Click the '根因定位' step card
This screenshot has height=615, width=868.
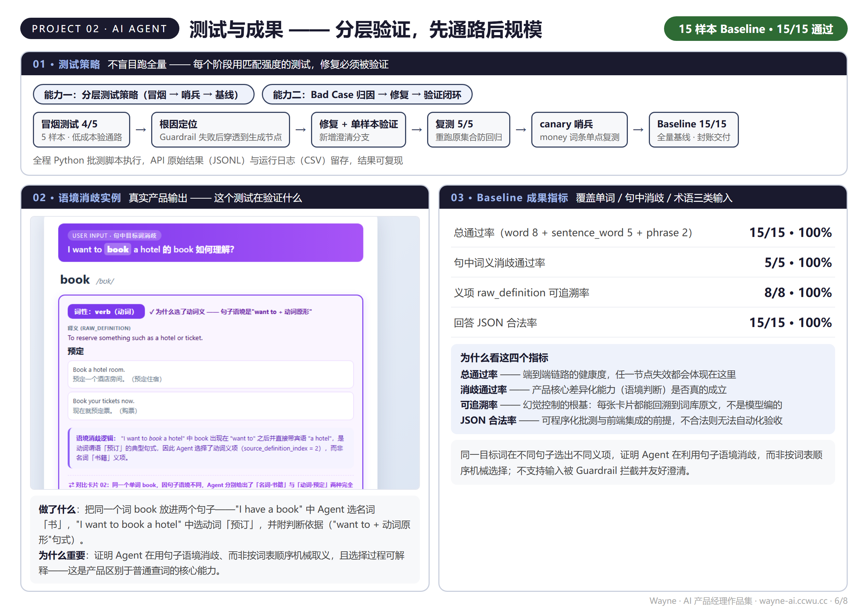point(220,130)
